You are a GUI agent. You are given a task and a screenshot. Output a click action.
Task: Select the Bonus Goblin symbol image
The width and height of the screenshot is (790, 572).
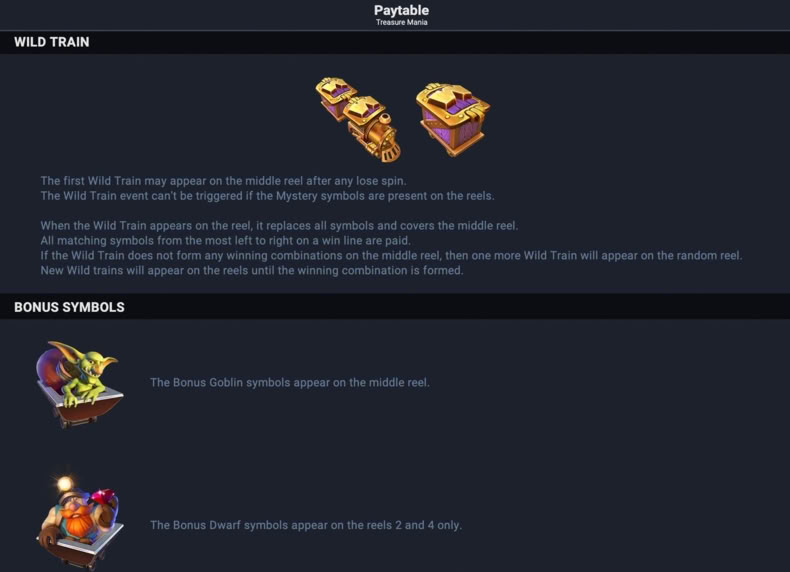(x=79, y=384)
